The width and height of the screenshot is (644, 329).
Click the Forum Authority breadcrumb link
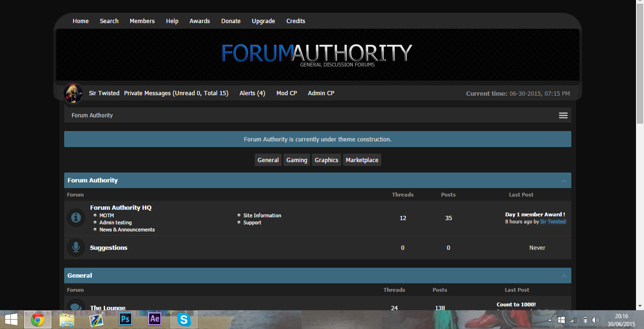[x=92, y=115]
